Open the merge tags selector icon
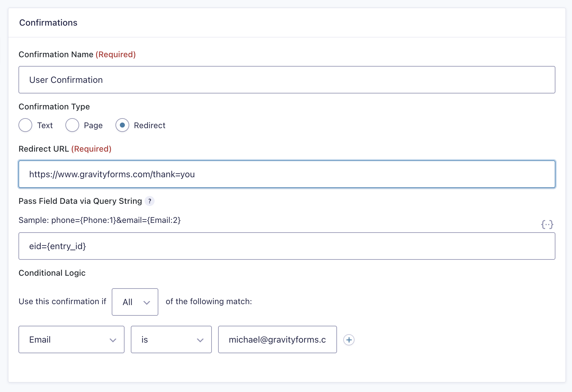This screenshot has height=392, width=572. click(x=547, y=224)
